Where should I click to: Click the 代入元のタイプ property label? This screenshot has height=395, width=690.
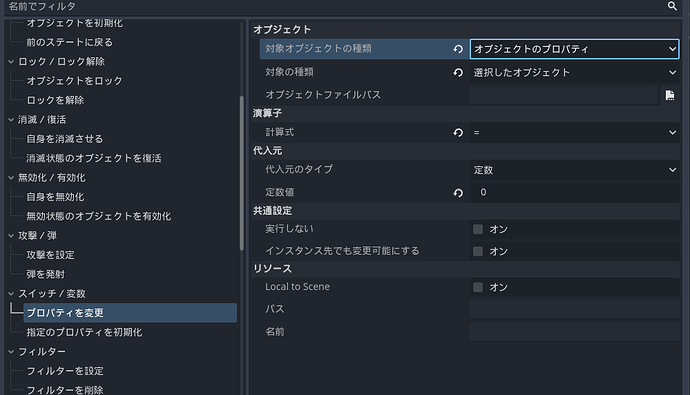299,169
